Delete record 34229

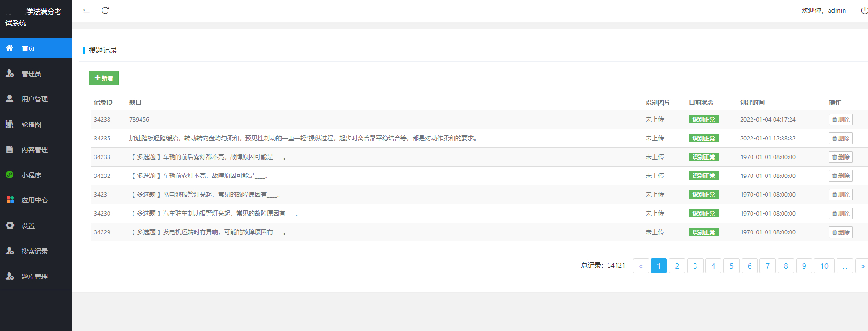841,232
